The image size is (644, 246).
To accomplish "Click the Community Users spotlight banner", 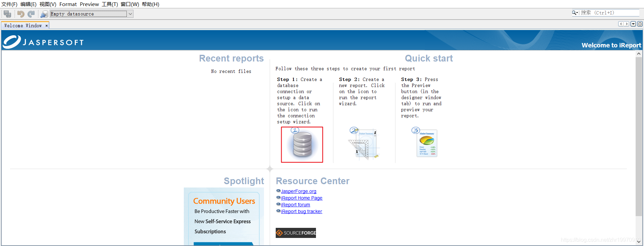I will pos(224,217).
